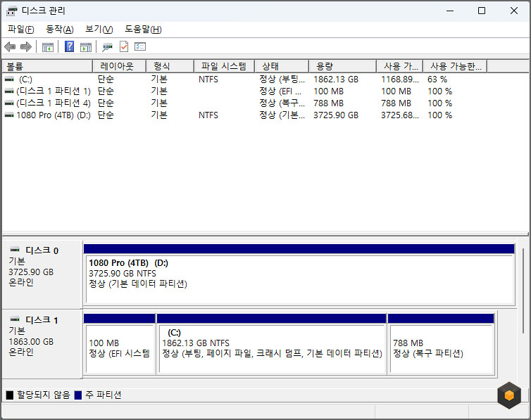Open the 보기(V) menu
This screenshot has height=420, width=531.
[x=99, y=30]
